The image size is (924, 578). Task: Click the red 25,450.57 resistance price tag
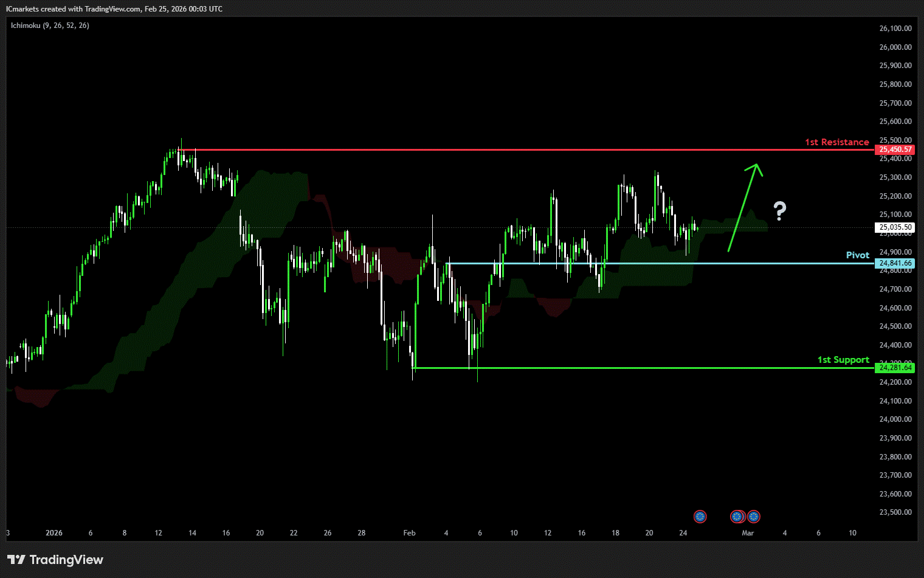(x=895, y=150)
